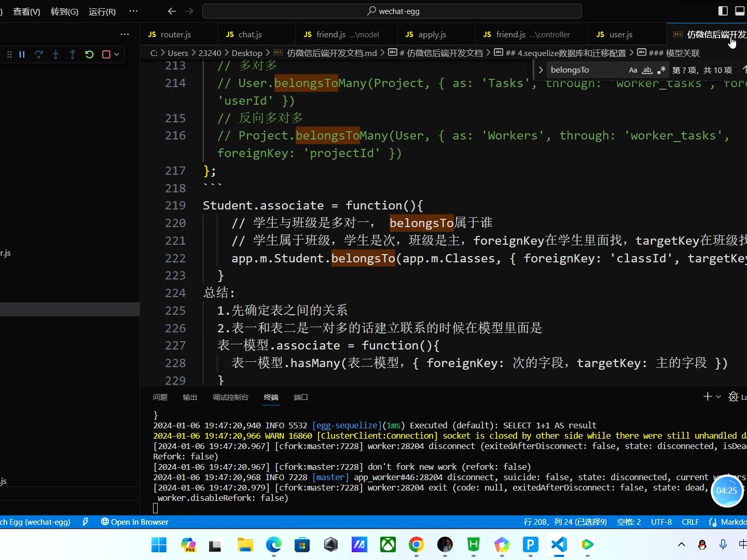The width and height of the screenshot is (747, 560).
Task: Open Xbox app from taskbar
Action: point(388,544)
